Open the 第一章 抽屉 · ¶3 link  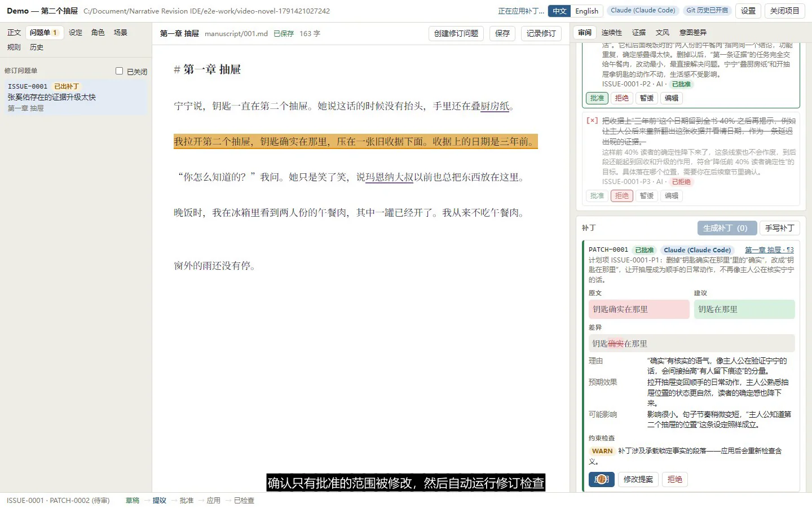tap(769, 250)
